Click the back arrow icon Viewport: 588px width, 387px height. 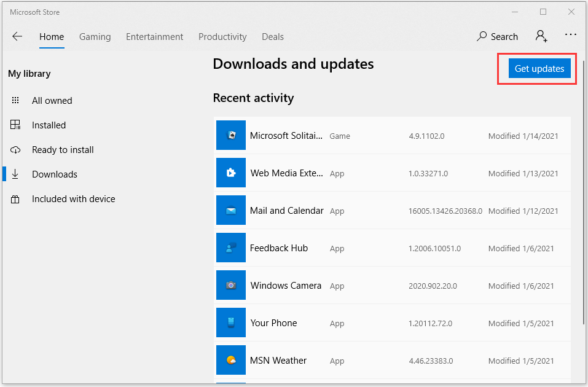(x=17, y=37)
